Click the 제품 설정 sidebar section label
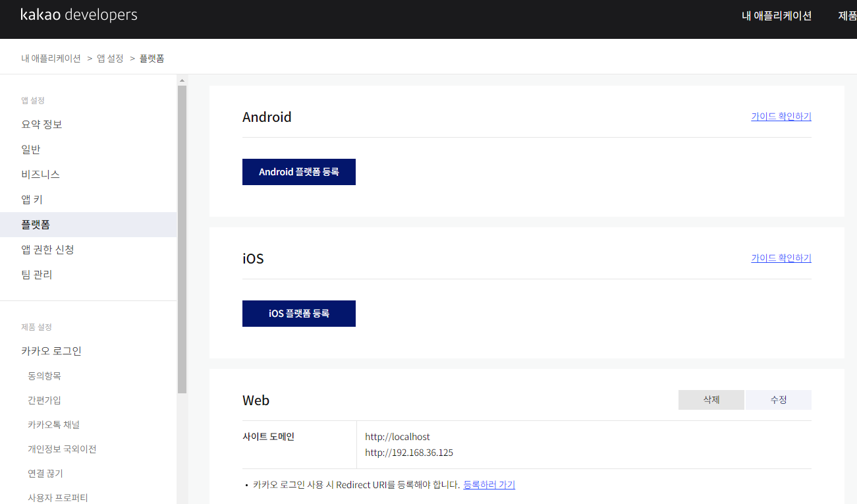Screen dimensions: 857x504 36,327
